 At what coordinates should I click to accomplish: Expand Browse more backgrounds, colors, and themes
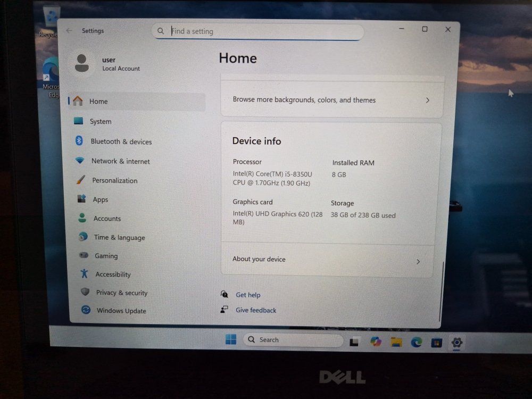coord(331,100)
